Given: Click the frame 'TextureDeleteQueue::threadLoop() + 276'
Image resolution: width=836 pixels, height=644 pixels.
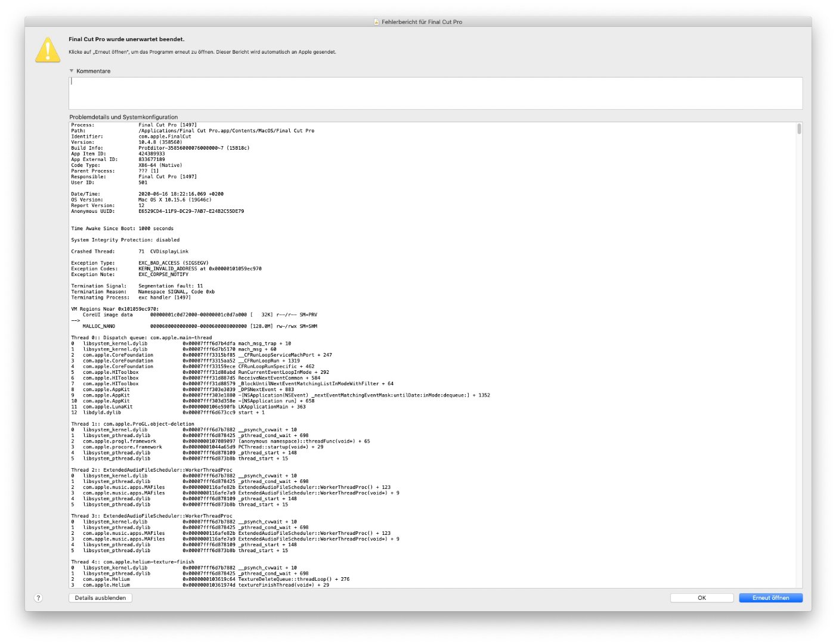Looking at the screenshot, I should (x=294, y=579).
